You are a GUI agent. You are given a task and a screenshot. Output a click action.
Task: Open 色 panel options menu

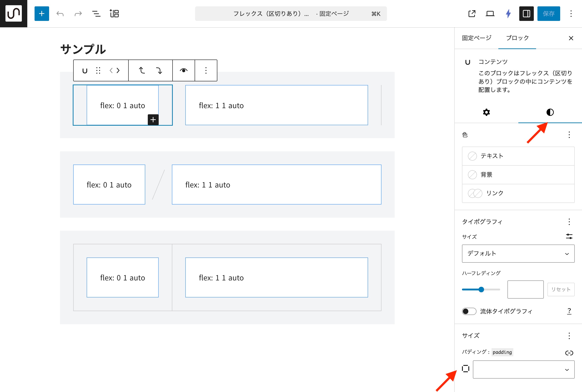[569, 135]
